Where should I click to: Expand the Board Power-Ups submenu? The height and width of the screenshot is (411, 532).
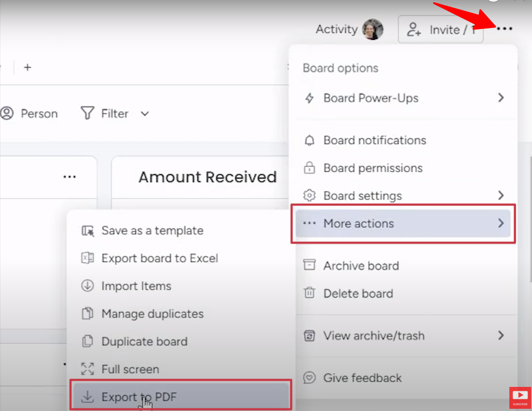click(x=501, y=98)
